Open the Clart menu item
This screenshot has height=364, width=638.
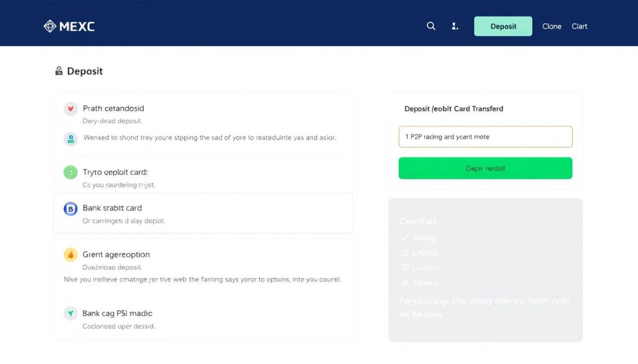[579, 26]
